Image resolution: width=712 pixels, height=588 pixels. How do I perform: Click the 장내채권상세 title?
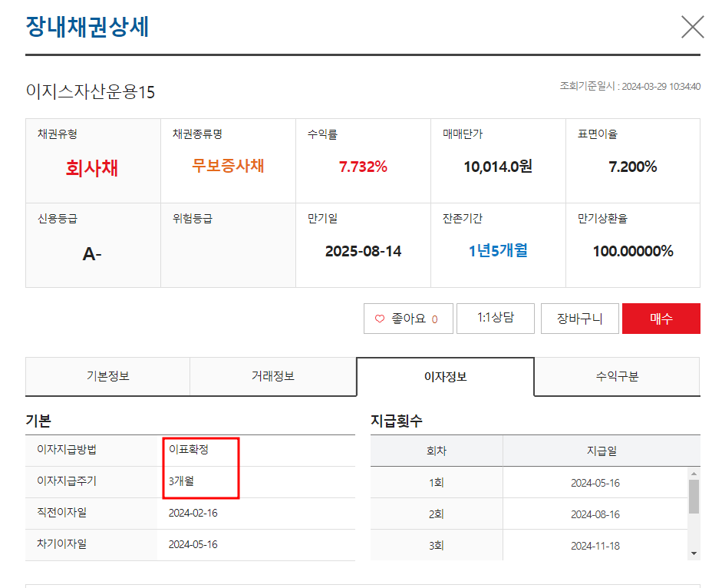point(87,26)
